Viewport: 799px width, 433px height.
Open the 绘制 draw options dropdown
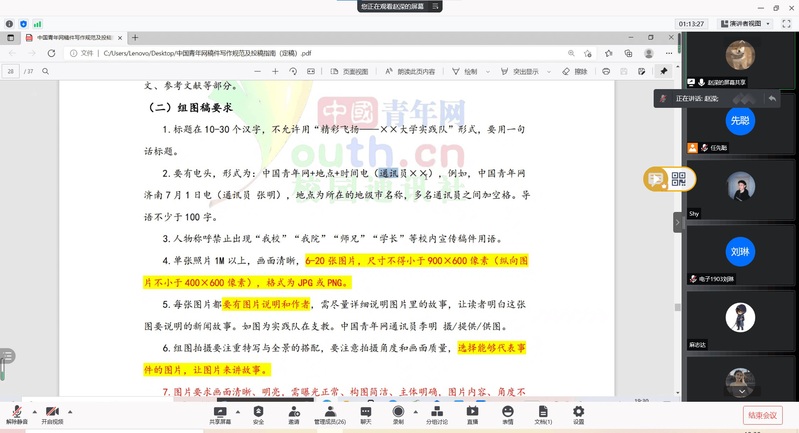coord(488,72)
